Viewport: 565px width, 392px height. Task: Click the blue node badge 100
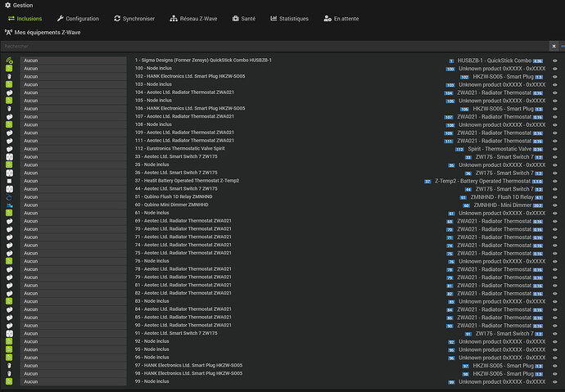[450, 69]
